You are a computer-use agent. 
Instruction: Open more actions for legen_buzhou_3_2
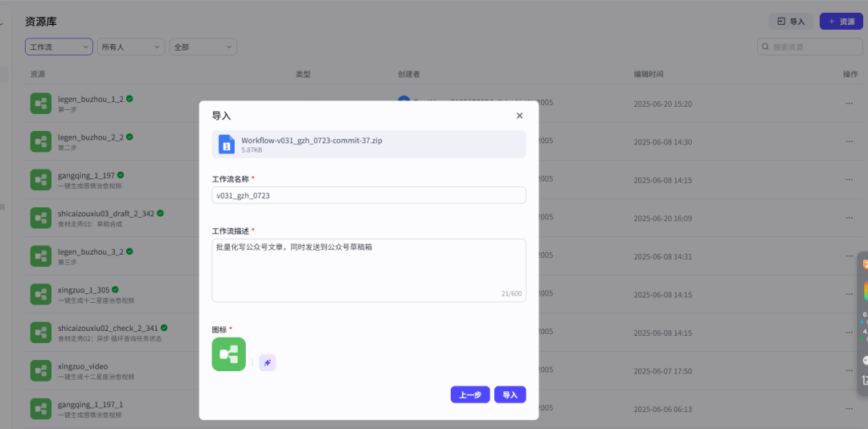pyautogui.click(x=850, y=256)
